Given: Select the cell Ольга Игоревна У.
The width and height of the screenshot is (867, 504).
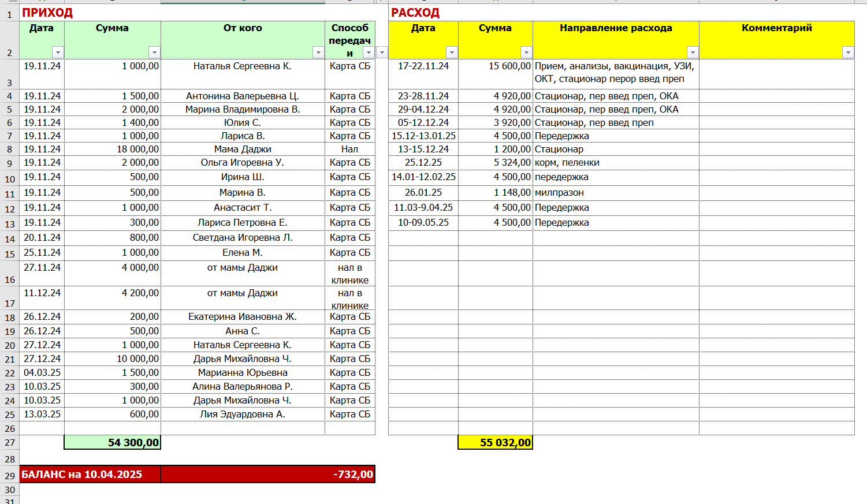Looking at the screenshot, I should coord(243,162).
